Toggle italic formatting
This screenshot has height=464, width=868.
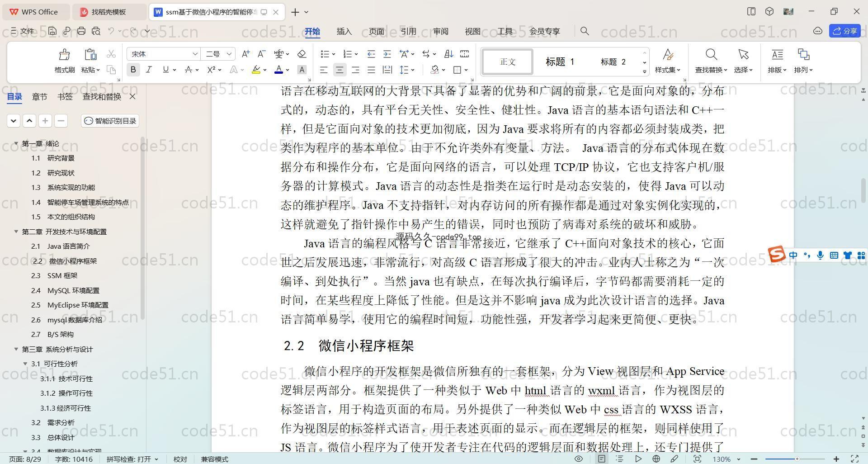coord(148,70)
